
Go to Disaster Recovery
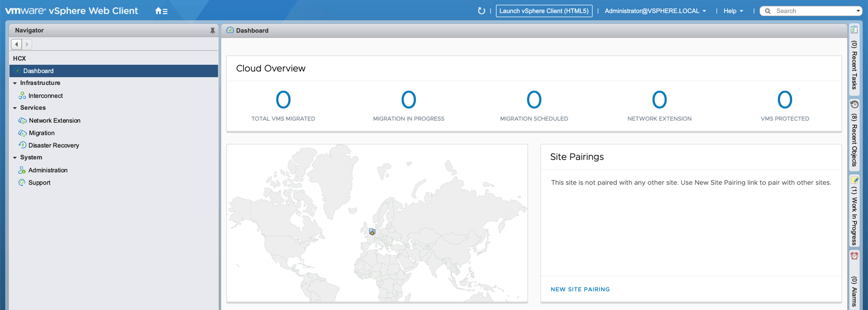54,146
